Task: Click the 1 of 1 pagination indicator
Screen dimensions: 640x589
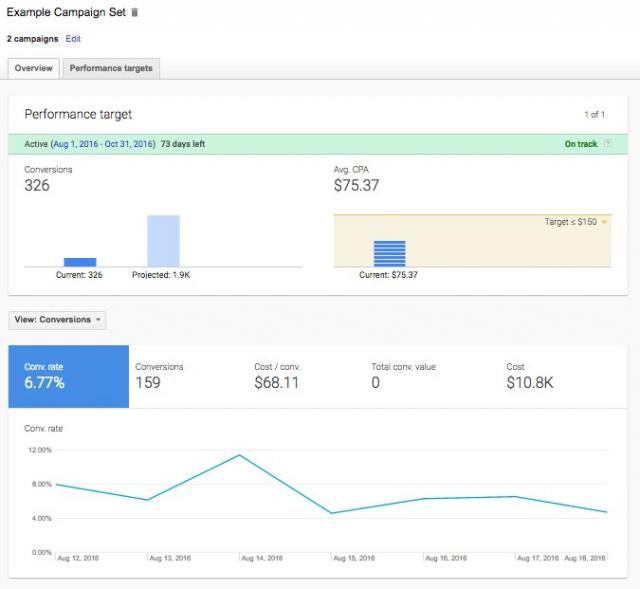Action: [x=594, y=115]
